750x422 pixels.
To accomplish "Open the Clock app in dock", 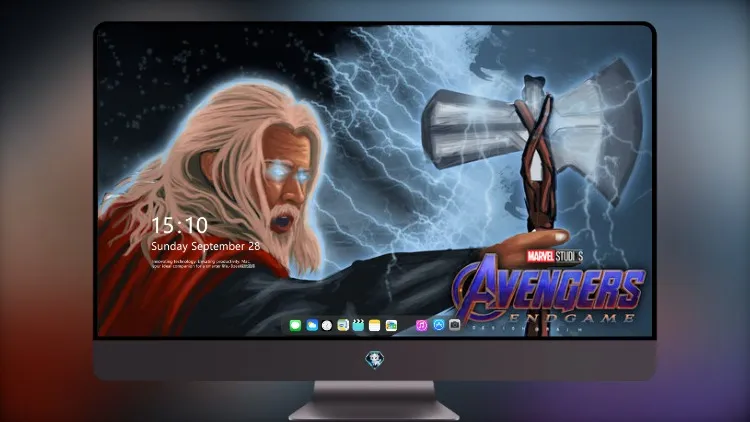I will [x=327, y=326].
